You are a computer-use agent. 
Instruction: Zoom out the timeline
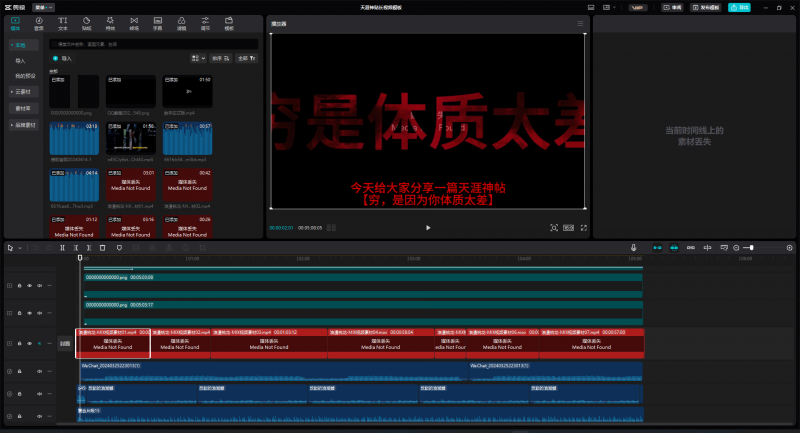coord(736,248)
